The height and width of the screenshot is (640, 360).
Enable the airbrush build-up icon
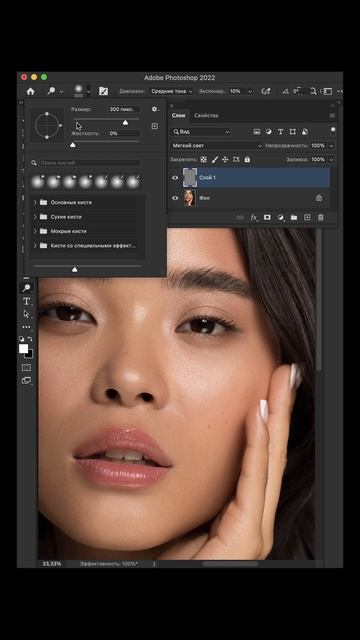[x=266, y=91]
